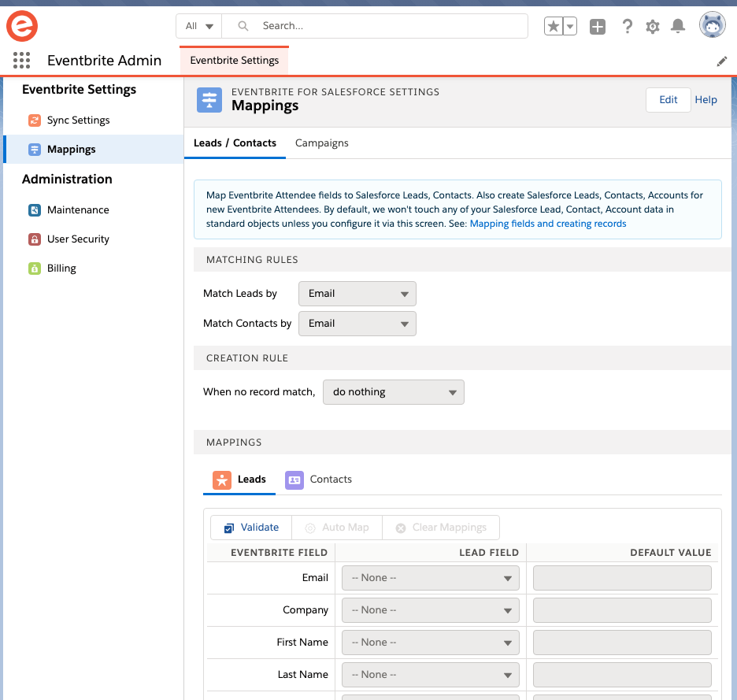Click the Sync Settings sidebar icon
This screenshot has height=700, width=737.
point(35,120)
